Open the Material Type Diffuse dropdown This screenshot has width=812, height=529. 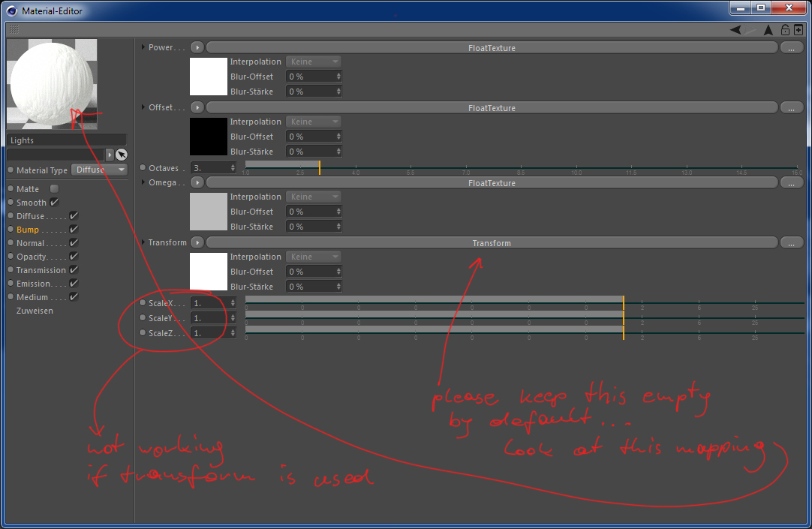(99, 170)
